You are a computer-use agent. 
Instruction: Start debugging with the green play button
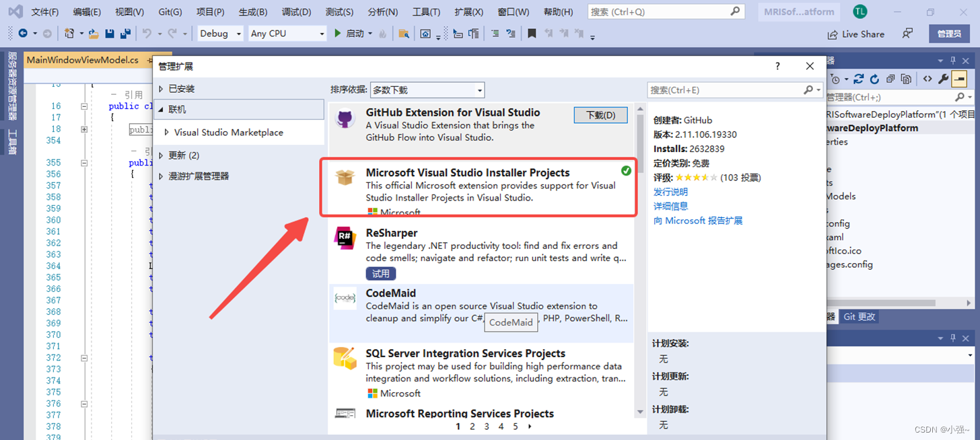coord(338,34)
